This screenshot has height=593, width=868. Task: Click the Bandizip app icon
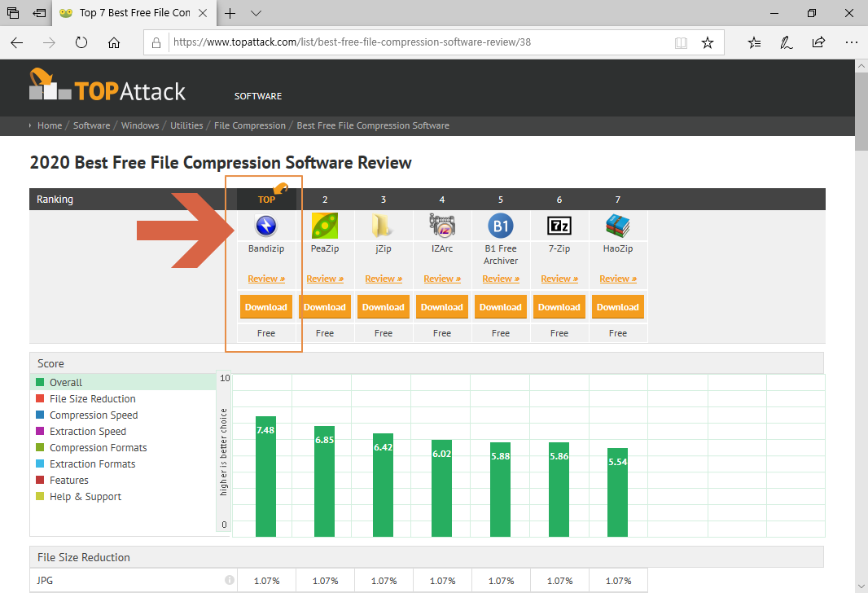(x=266, y=226)
